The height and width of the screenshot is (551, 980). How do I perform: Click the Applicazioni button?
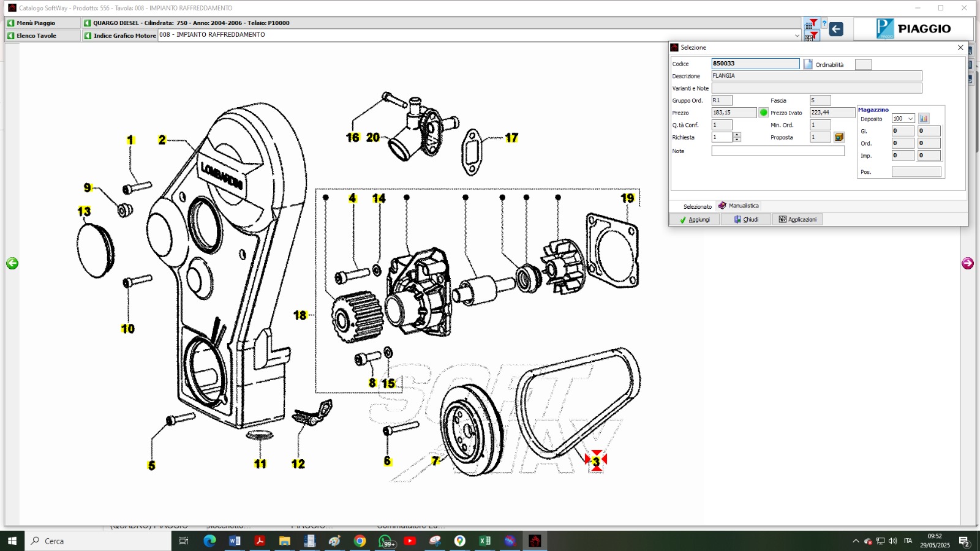[797, 219]
